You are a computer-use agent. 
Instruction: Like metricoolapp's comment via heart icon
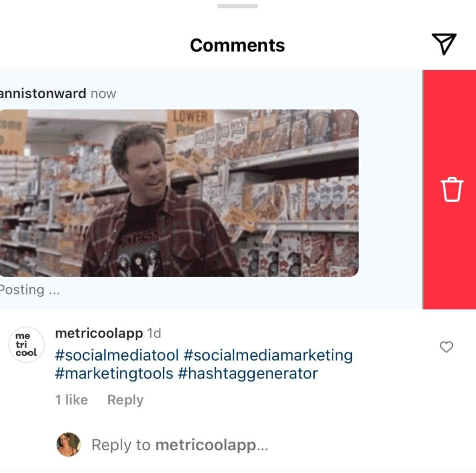pos(446,346)
